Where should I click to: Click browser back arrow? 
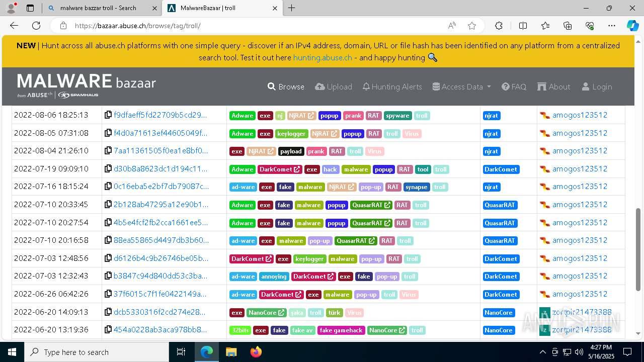pos(14,26)
